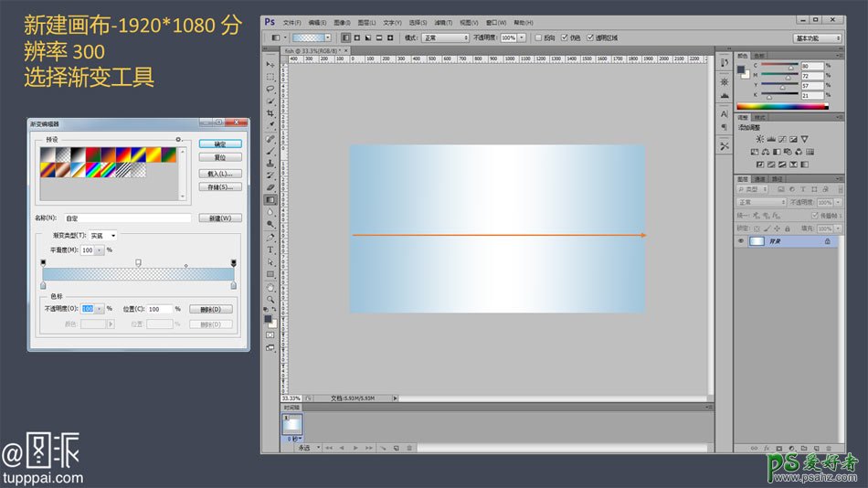Open the Character panel icon in dock
868x488 pixels.
click(x=724, y=114)
